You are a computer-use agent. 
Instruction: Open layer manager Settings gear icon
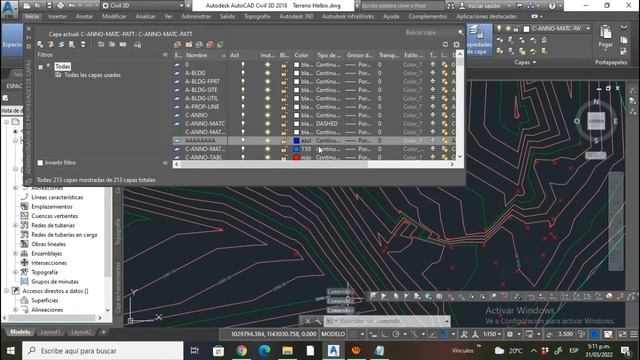457,44
